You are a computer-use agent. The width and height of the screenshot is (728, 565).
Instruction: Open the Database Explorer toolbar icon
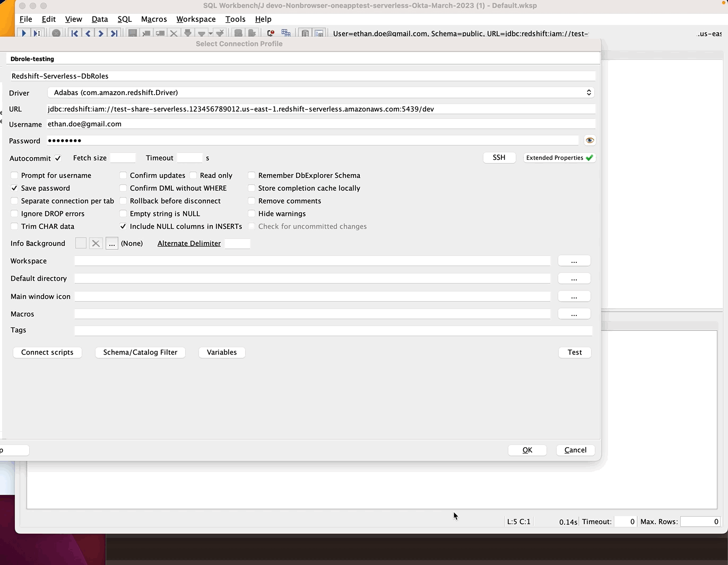(x=305, y=33)
